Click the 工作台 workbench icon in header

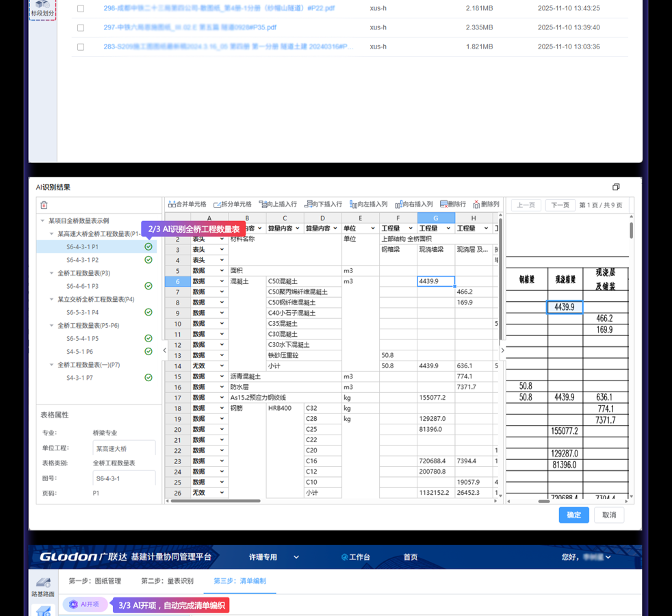345,557
